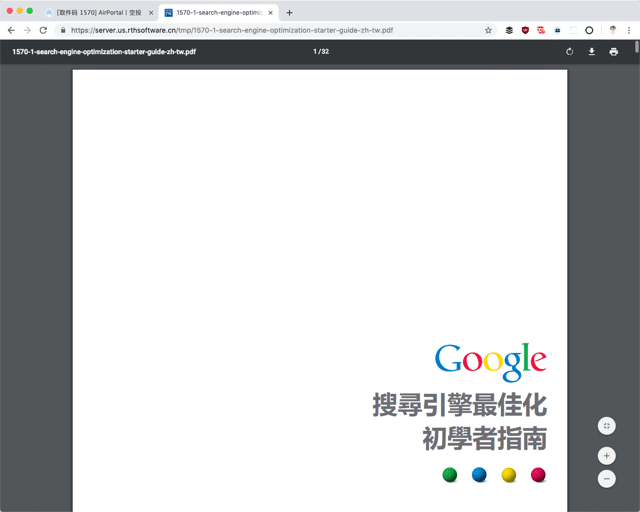Rotate the PDF clockwise
This screenshot has width=640, height=512.
click(570, 51)
